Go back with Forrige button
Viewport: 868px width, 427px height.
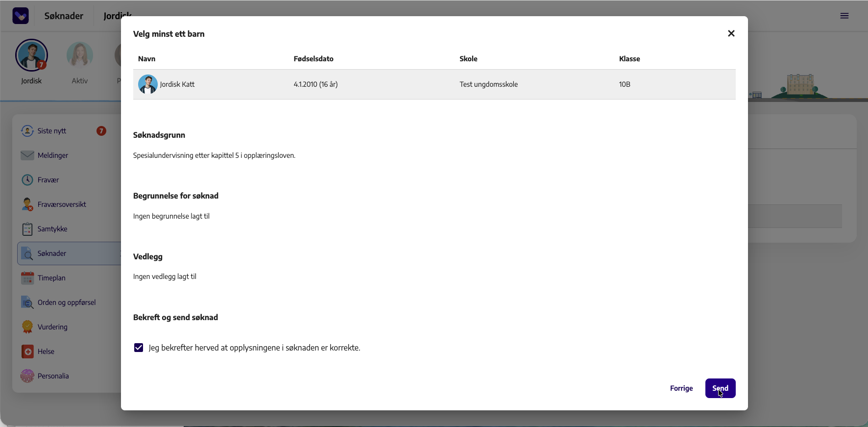(x=681, y=388)
